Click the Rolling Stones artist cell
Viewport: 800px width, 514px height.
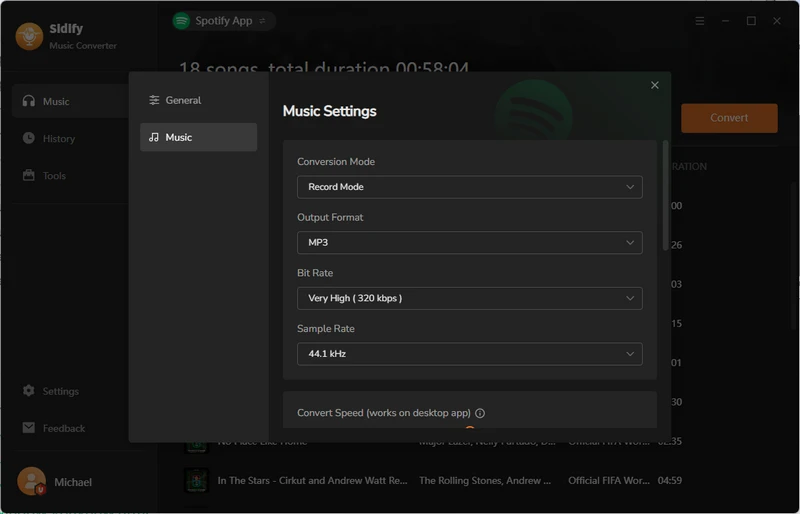pos(485,480)
